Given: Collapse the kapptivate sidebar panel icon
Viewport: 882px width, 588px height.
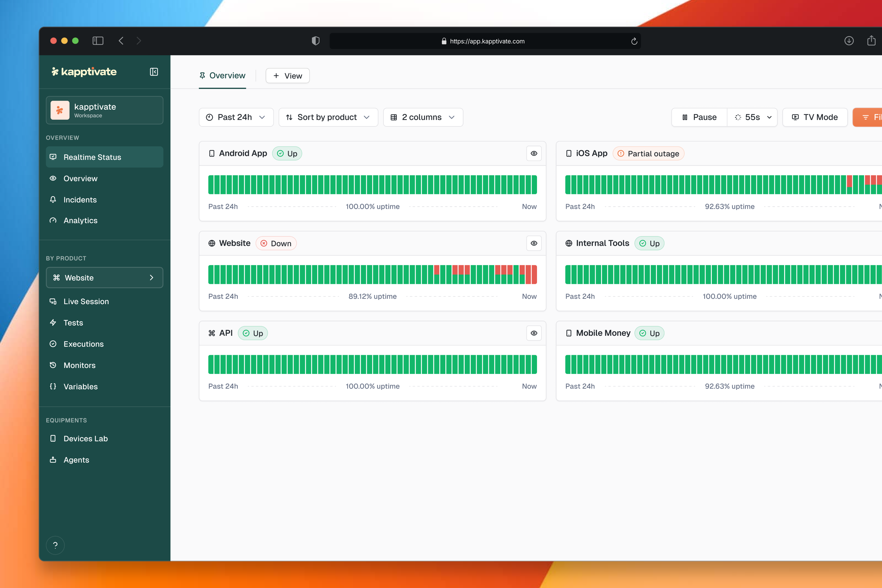Looking at the screenshot, I should [x=154, y=72].
